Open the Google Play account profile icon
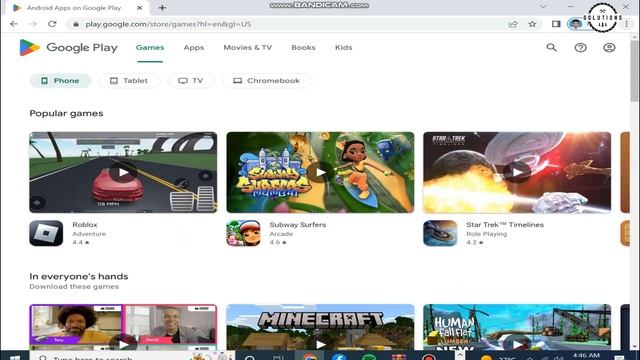640x360 pixels. [x=609, y=48]
